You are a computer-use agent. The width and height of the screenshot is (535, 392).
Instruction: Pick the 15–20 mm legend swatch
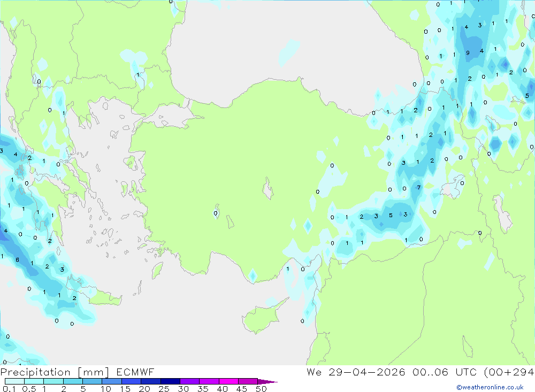click(x=132, y=381)
